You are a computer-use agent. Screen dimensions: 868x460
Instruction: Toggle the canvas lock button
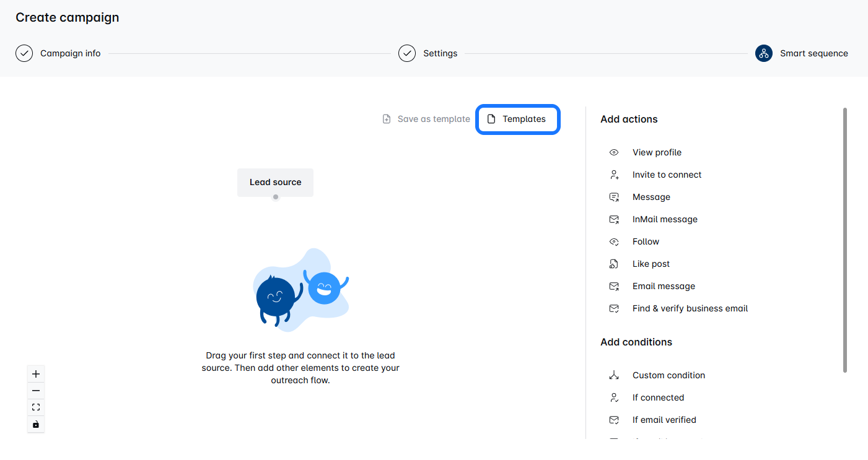coord(36,424)
